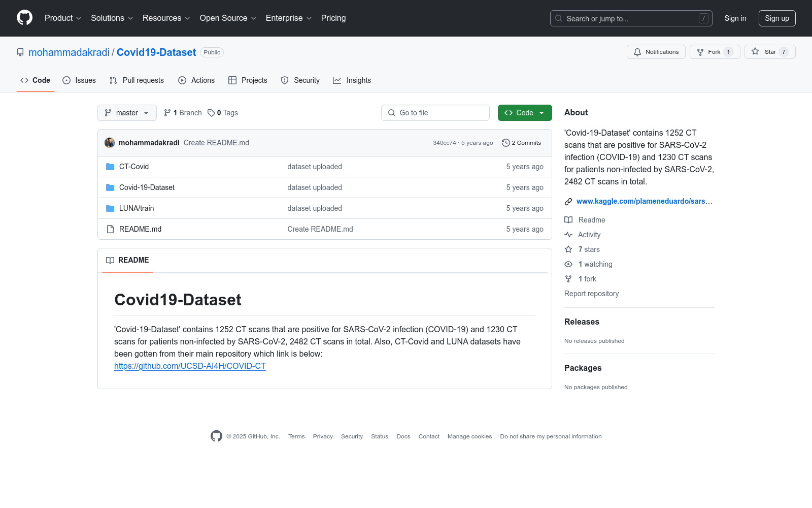The height and width of the screenshot is (508, 812).
Task: Click the Go to file input
Action: pyautogui.click(x=435, y=113)
